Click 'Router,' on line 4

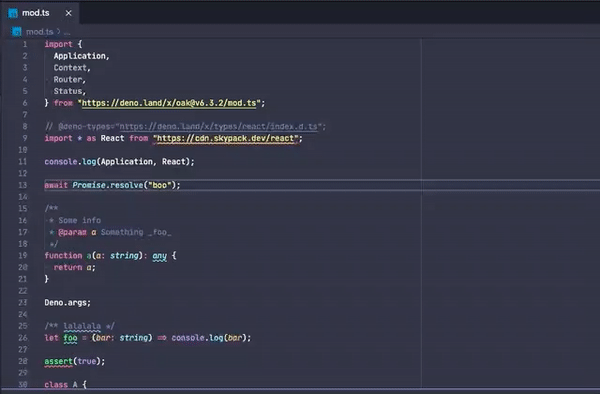pos(70,80)
